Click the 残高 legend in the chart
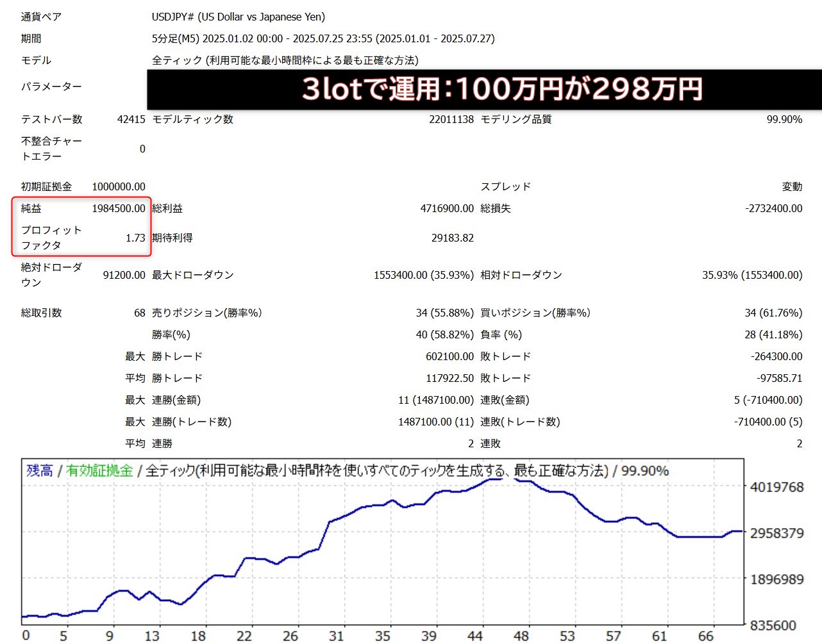822x644 pixels. pos(40,470)
